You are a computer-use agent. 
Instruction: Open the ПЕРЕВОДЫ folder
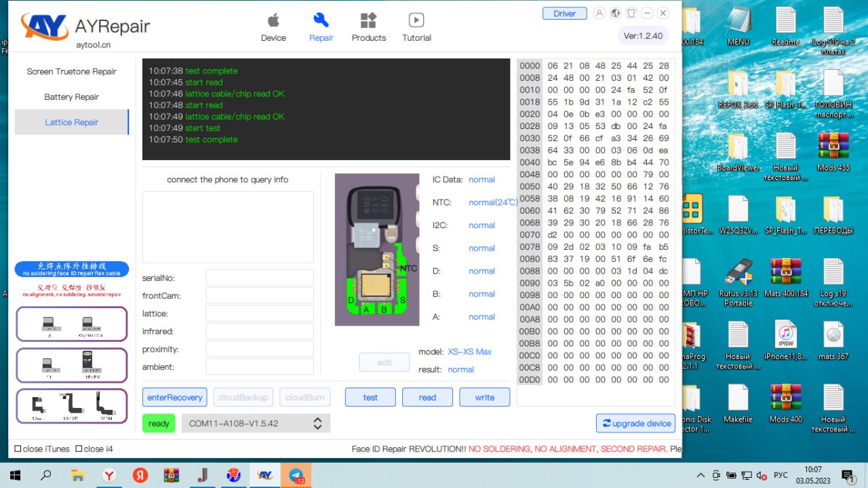click(833, 215)
